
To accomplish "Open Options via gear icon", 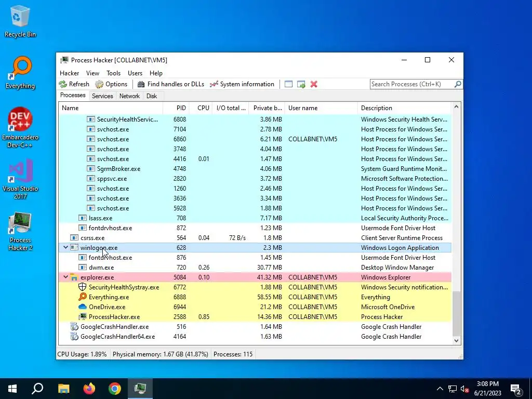I will [x=99, y=84].
